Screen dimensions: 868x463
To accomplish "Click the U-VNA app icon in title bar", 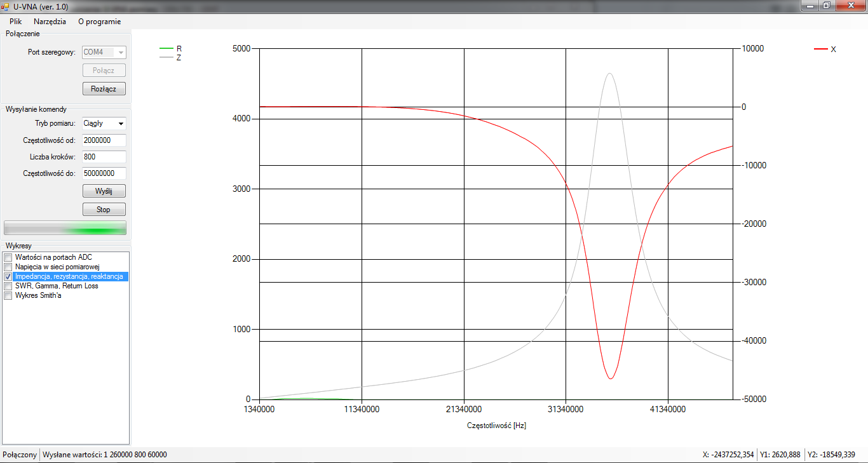I will pos(6,6).
